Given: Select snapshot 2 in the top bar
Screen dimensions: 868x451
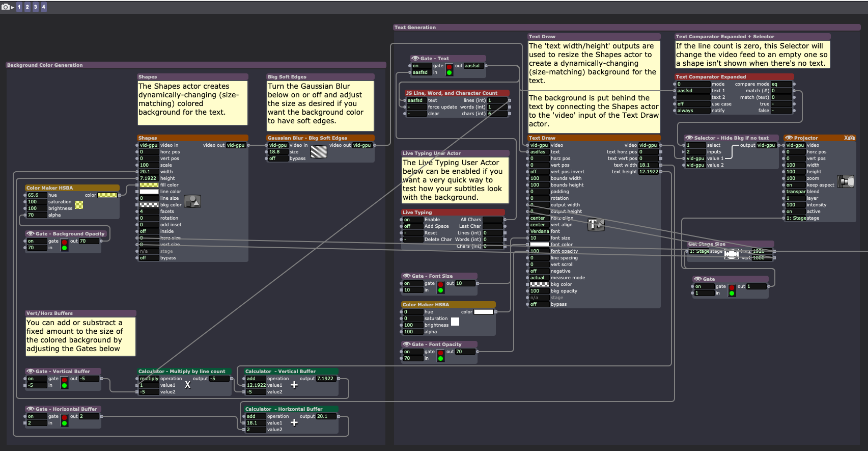Looking at the screenshot, I should click(27, 7).
